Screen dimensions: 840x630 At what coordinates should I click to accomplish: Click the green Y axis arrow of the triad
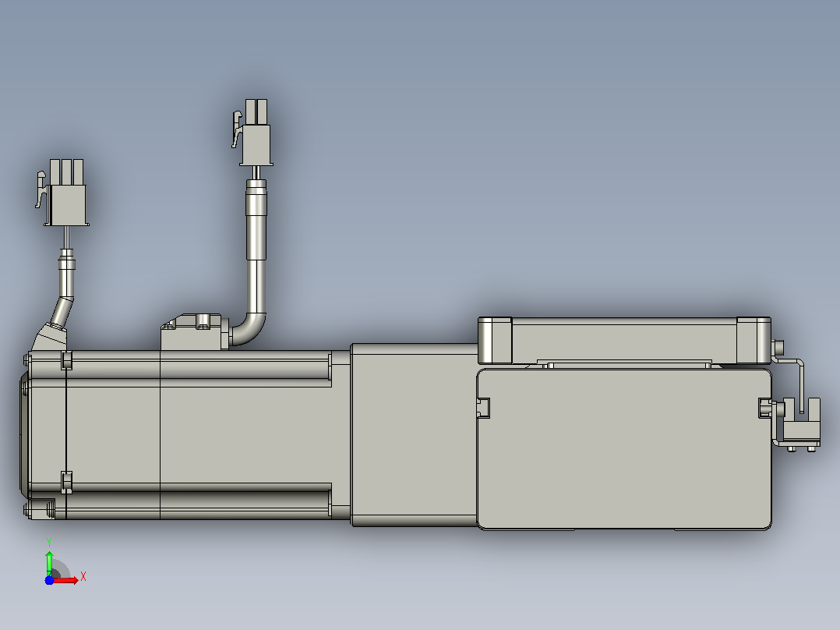point(49,563)
